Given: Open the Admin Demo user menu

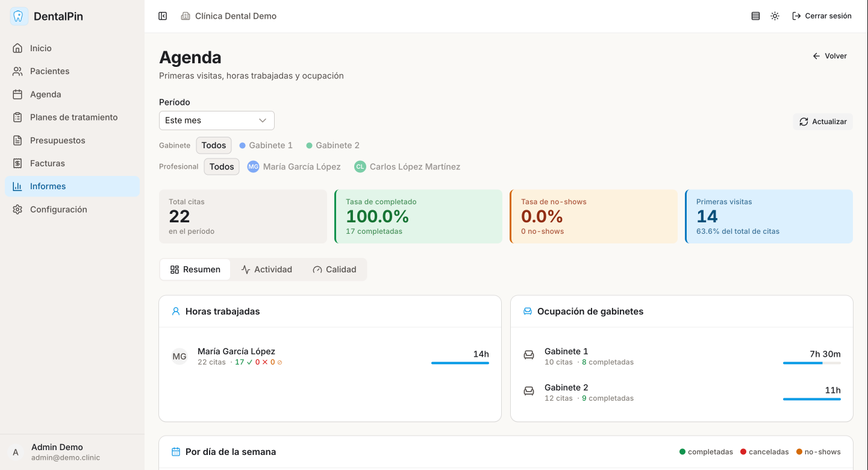Looking at the screenshot, I should [57, 452].
